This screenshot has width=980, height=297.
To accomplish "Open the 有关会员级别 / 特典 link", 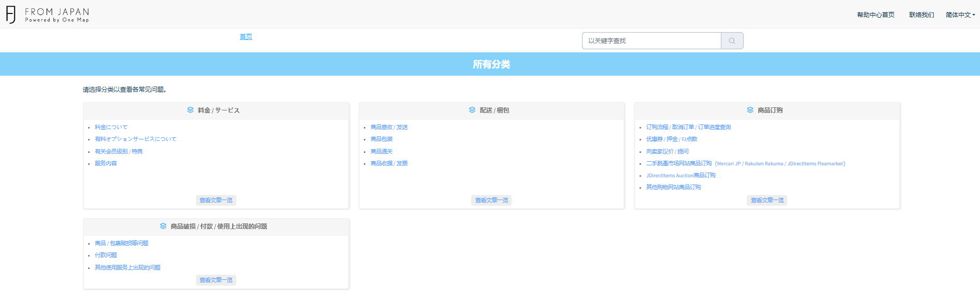I will pos(119,151).
